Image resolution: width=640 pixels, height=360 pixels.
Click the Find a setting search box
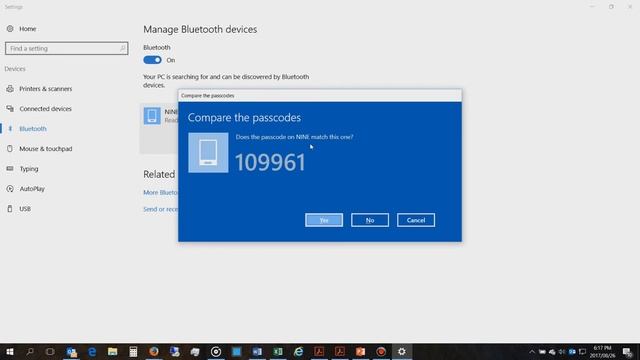click(x=67, y=48)
